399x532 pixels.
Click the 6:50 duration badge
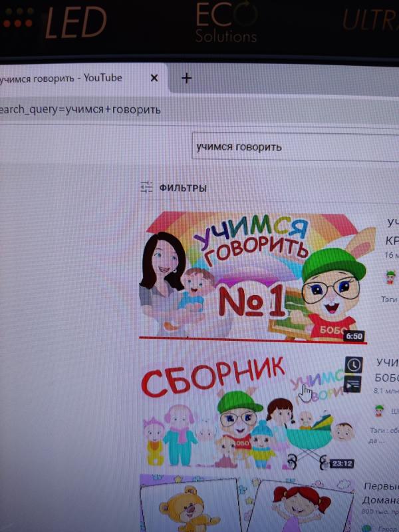pyautogui.click(x=354, y=336)
